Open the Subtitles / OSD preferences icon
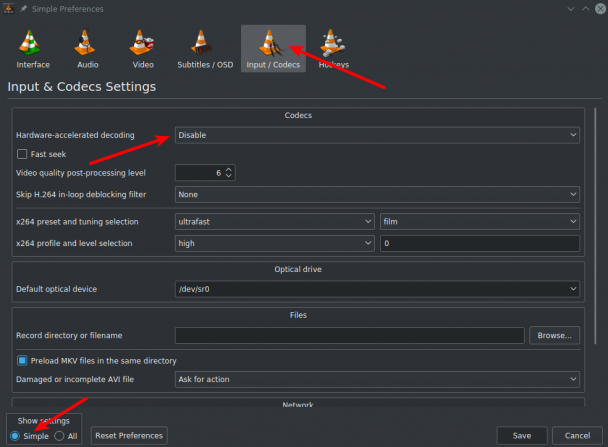608x447 pixels. (x=201, y=42)
